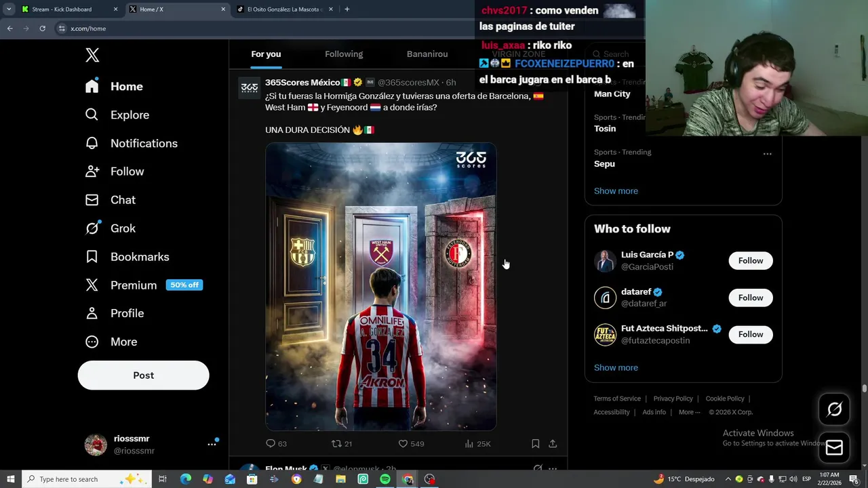
Task: Open a new browser tab
Action: 347,9
